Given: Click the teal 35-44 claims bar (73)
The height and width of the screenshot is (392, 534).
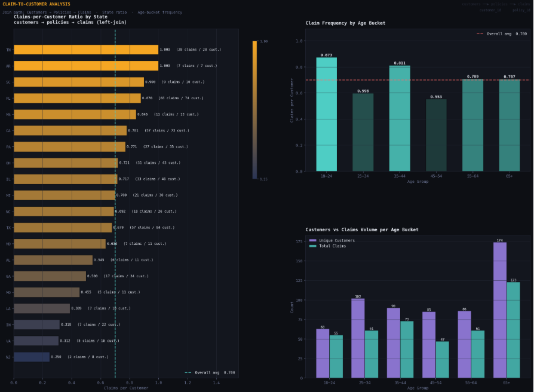Looking at the screenshot, I should point(407,350).
